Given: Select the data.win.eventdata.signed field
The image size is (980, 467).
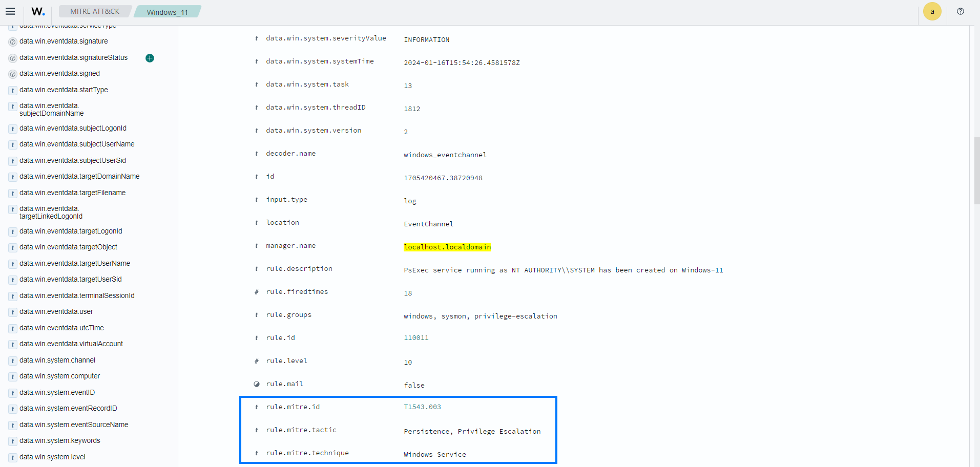Looking at the screenshot, I should [59, 73].
